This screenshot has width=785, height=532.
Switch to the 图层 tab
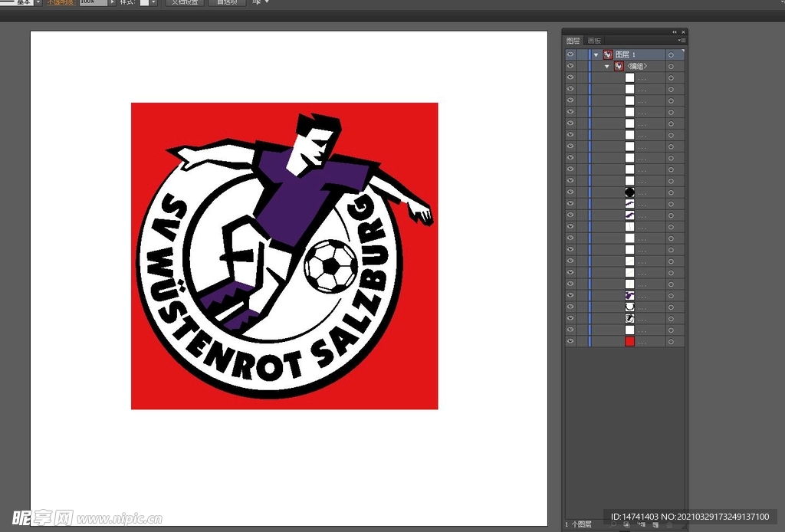[573, 41]
